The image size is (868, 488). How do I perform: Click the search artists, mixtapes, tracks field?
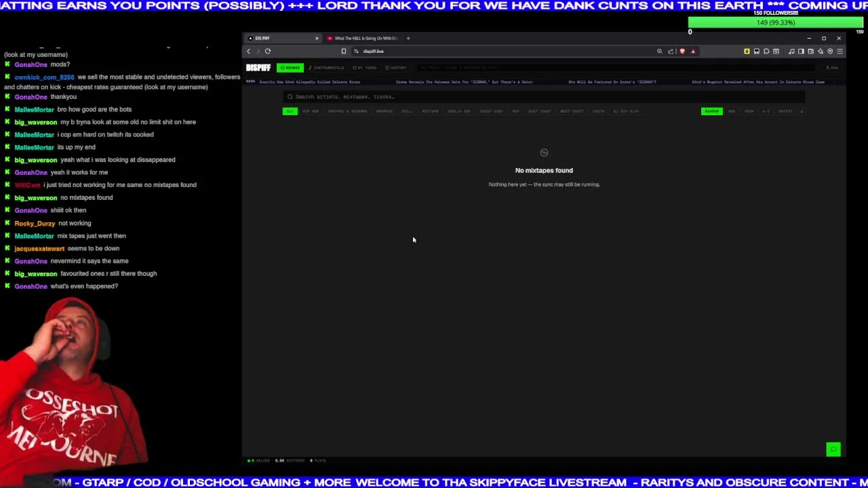click(x=544, y=97)
